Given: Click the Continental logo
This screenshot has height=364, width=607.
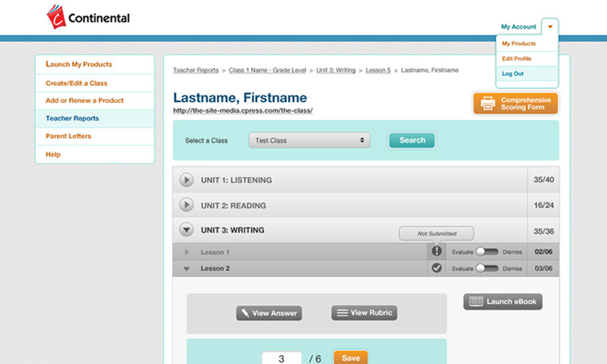Looking at the screenshot, I should click(88, 17).
